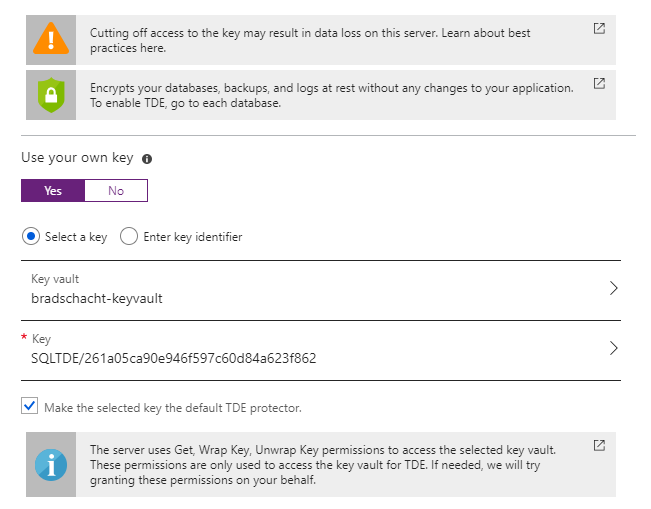Switch Use your own key to No
This screenshot has height=509, width=651.
pos(116,191)
